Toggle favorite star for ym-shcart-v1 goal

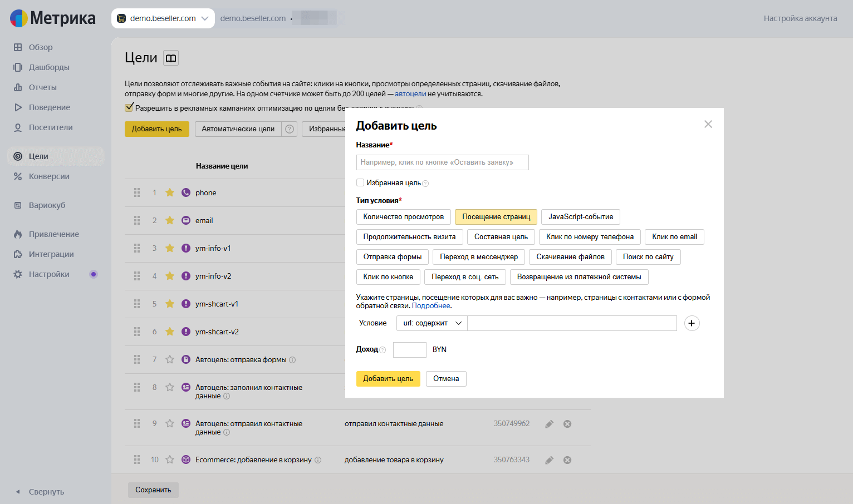click(170, 304)
